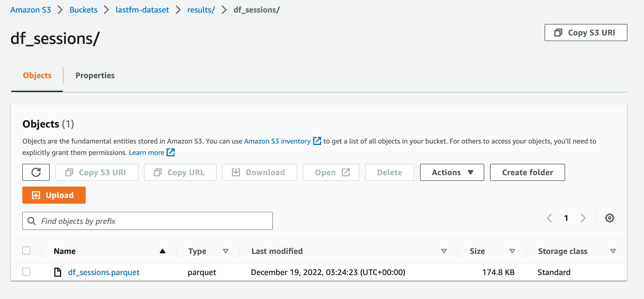Click the df_sessions.parquet file icon
Image resolution: width=644 pixels, height=299 pixels.
tap(58, 272)
